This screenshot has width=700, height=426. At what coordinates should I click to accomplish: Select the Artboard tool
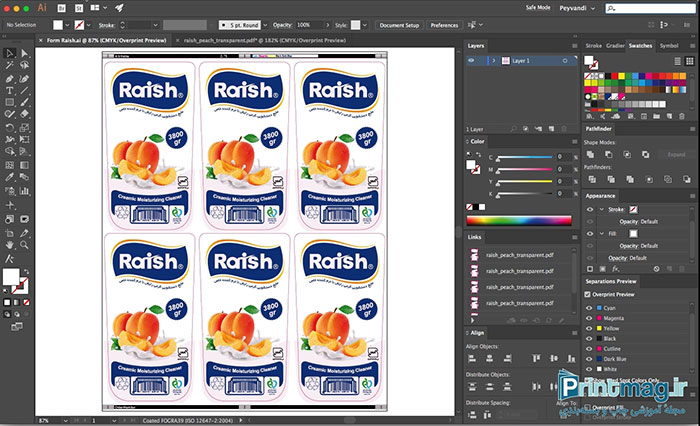pyautogui.click(x=9, y=233)
